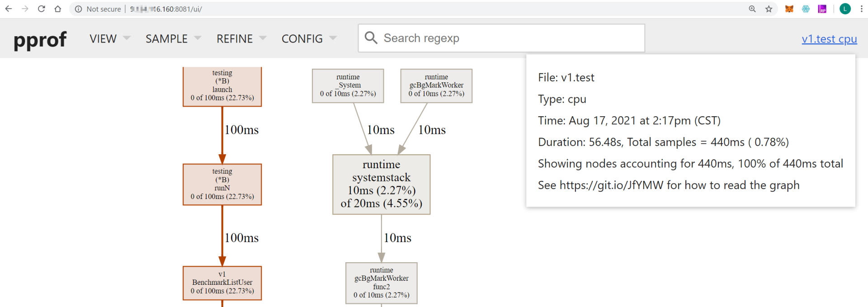Click the runtime gcBgMarkWorker node at top
This screenshot has height=307, width=868.
[436, 85]
